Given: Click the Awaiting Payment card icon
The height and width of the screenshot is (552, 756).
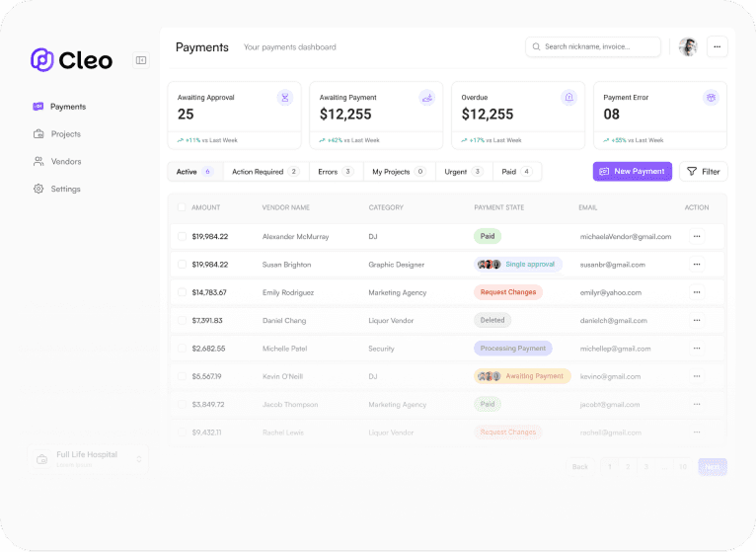Looking at the screenshot, I should point(426,98).
